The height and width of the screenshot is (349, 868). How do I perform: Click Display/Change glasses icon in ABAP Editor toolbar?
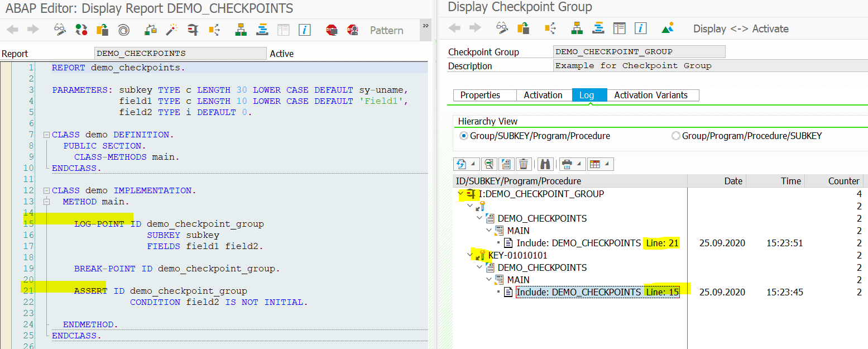(x=60, y=30)
